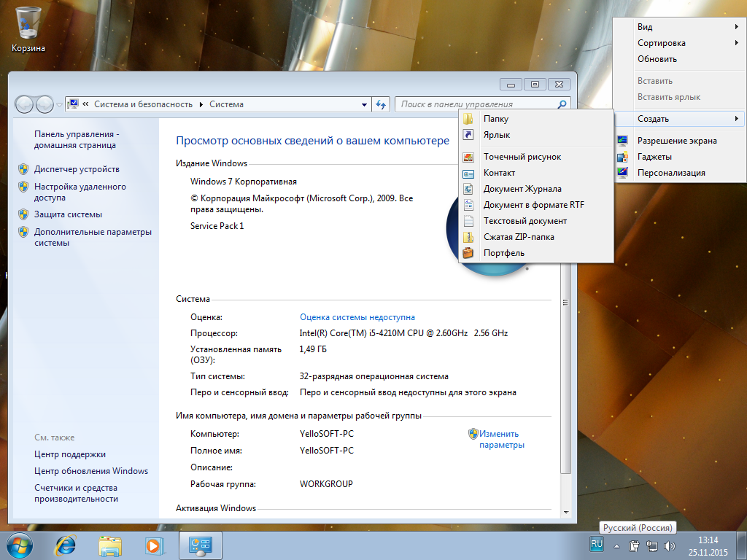Click Оценка системы недоступна link
The height and width of the screenshot is (560, 747).
[x=357, y=317]
